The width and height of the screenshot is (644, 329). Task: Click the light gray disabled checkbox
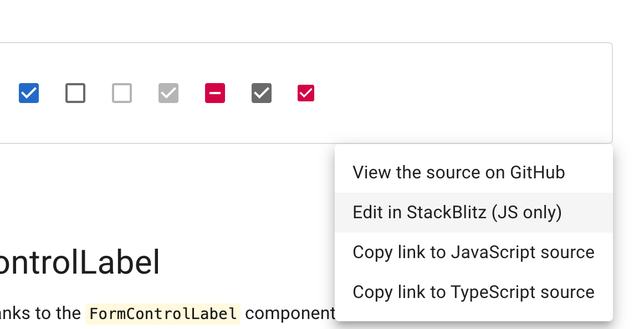coord(122,93)
